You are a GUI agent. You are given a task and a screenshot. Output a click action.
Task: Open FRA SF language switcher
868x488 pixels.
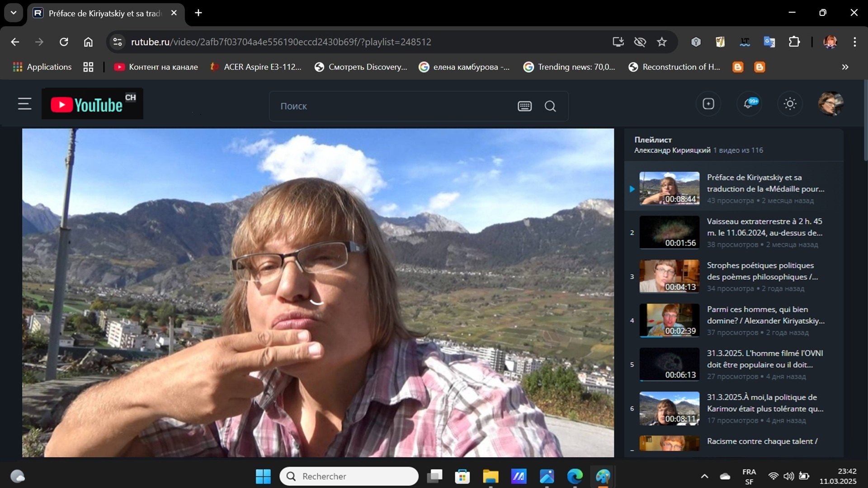pyautogui.click(x=749, y=476)
